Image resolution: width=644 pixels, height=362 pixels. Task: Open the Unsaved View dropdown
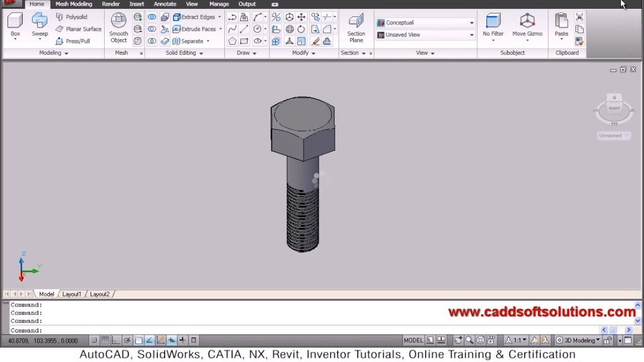coord(425,35)
